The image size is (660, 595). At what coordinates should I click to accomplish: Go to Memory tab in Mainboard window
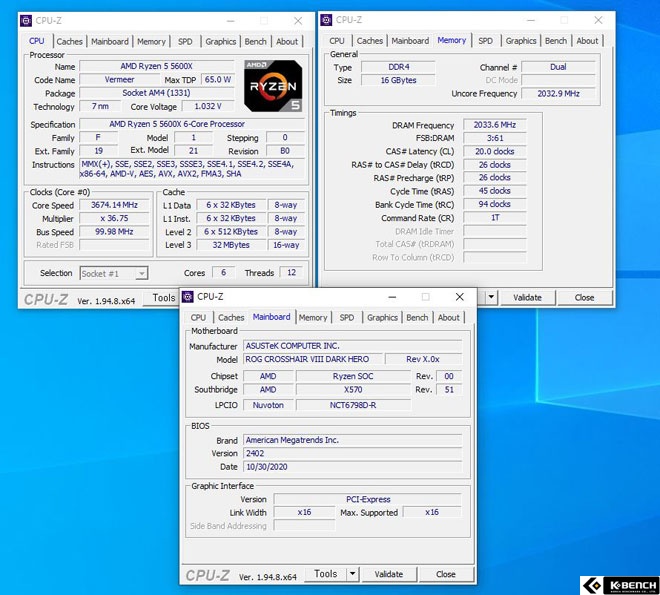click(x=313, y=318)
